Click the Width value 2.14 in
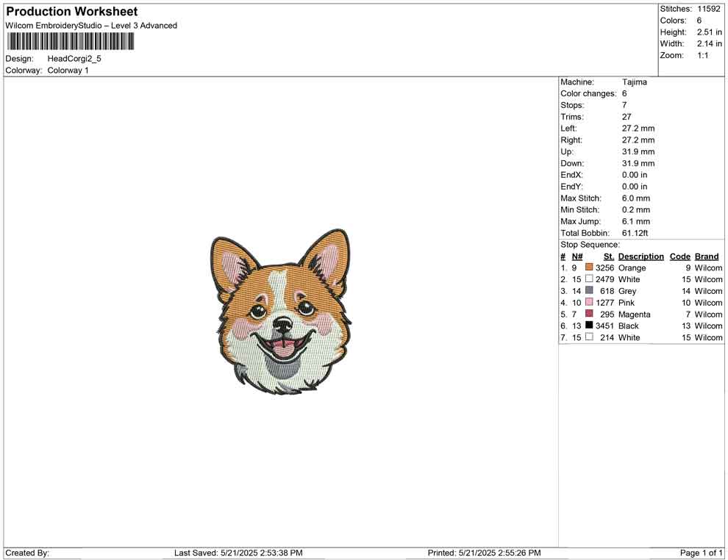Screen dimensions: 728x560 710,43
